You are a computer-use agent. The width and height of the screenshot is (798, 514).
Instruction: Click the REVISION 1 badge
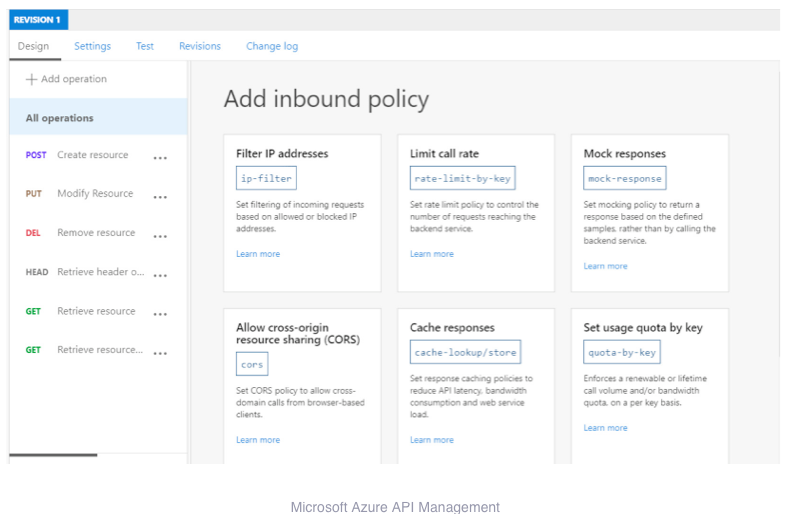38,20
